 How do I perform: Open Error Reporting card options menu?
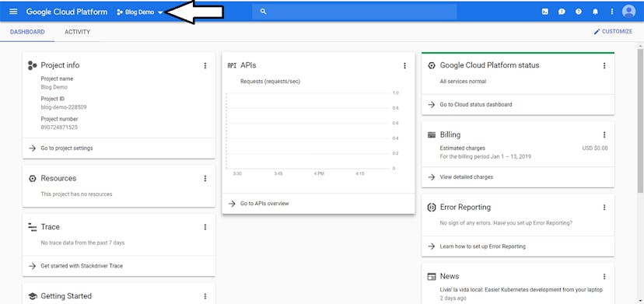604,208
